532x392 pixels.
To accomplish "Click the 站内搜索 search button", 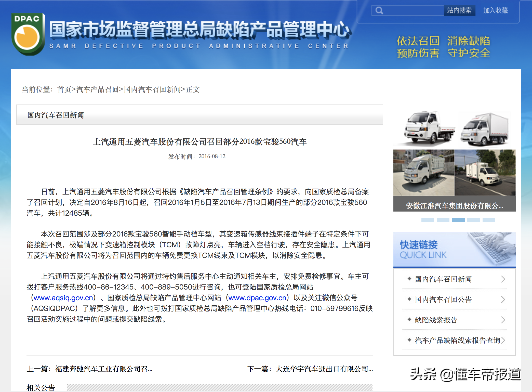I will pyautogui.click(x=459, y=10).
